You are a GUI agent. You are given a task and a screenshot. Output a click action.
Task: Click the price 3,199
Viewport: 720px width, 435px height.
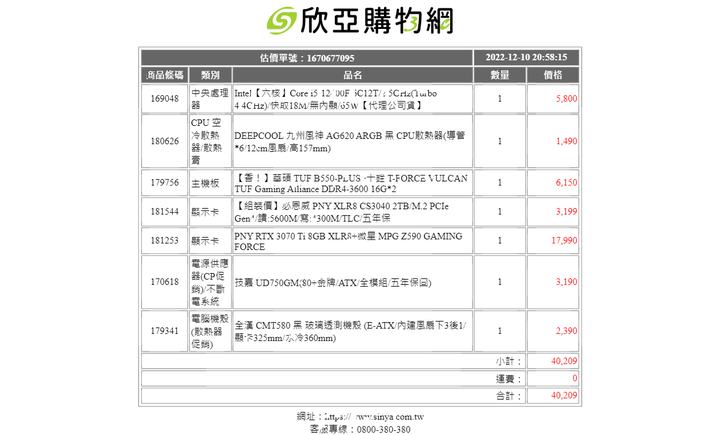tap(566, 212)
